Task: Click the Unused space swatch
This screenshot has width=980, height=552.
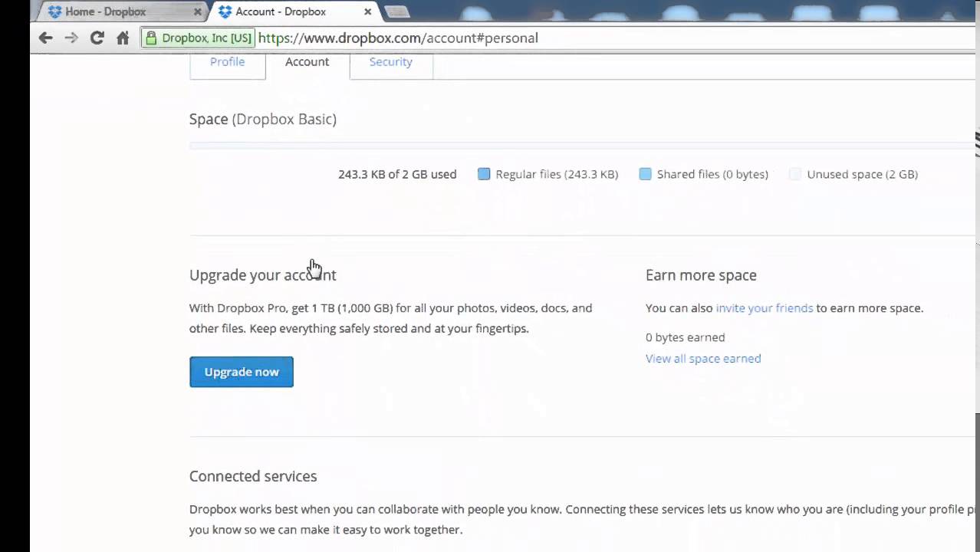Action: coord(795,174)
